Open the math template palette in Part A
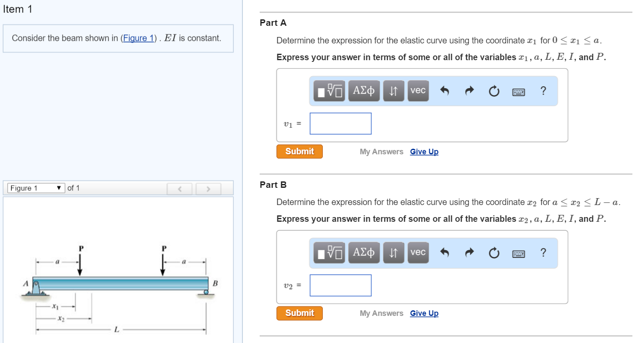Screen dimensions: 644x343 click(329, 90)
